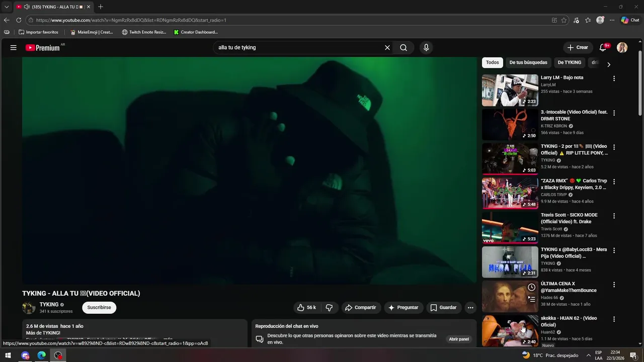Open browser favorites list icon
Screen dimensions: 644x362
point(588,20)
